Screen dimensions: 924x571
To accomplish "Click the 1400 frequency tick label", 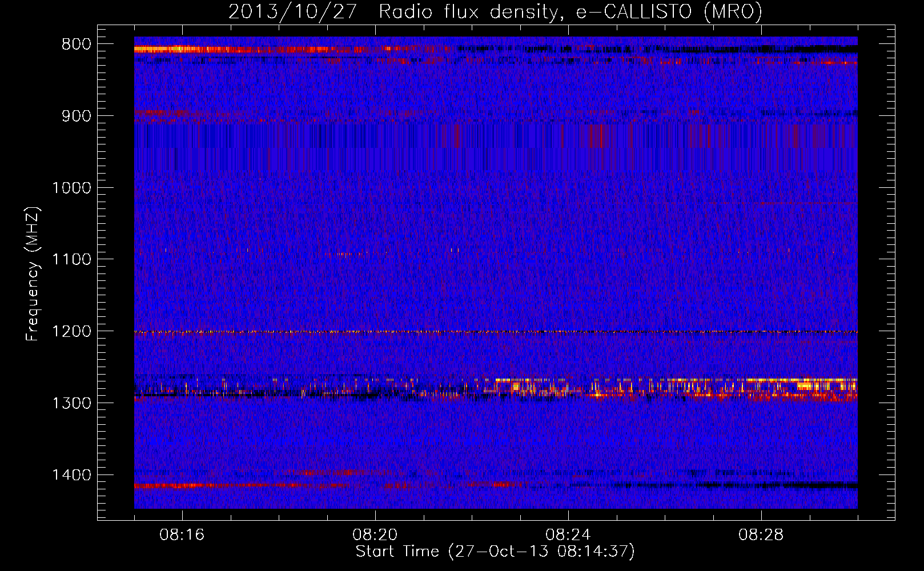I will coord(71,475).
